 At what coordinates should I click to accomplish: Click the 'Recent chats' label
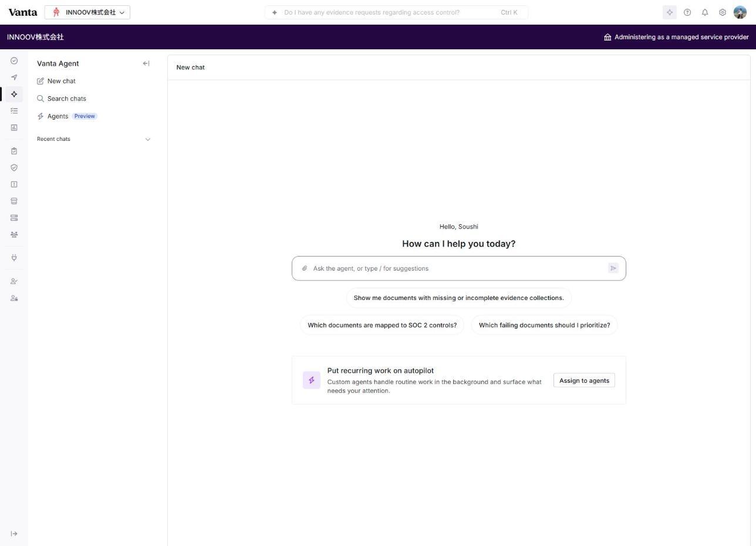tap(53, 139)
